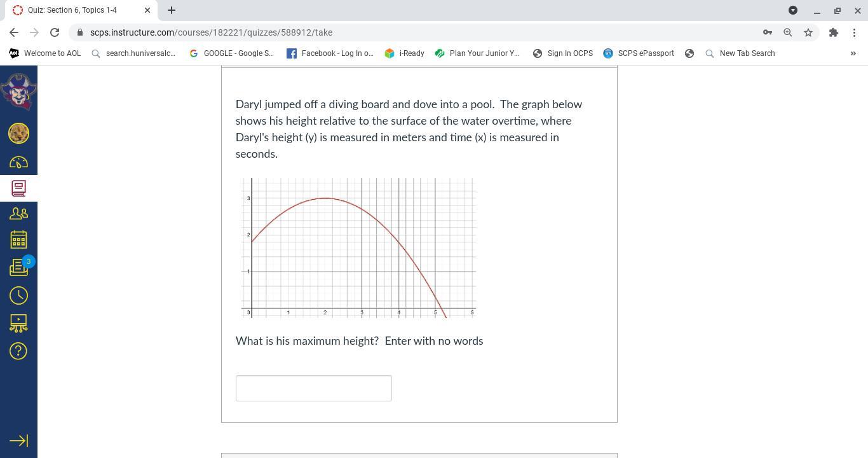Image resolution: width=868 pixels, height=458 pixels.
Task: Reload the quiz page
Action: coord(55,32)
